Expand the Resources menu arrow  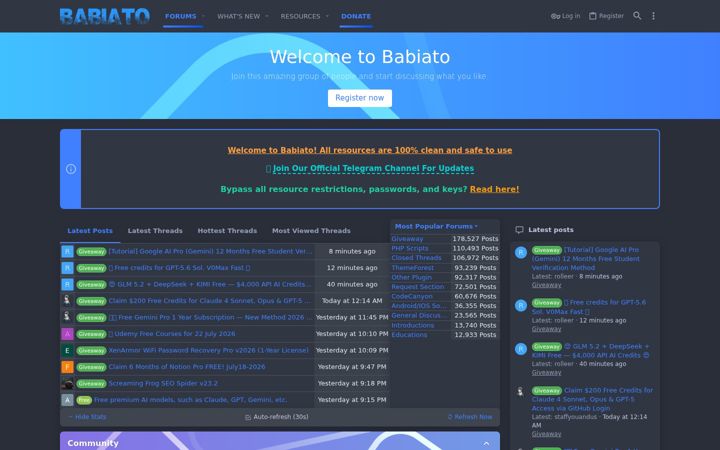327,16
